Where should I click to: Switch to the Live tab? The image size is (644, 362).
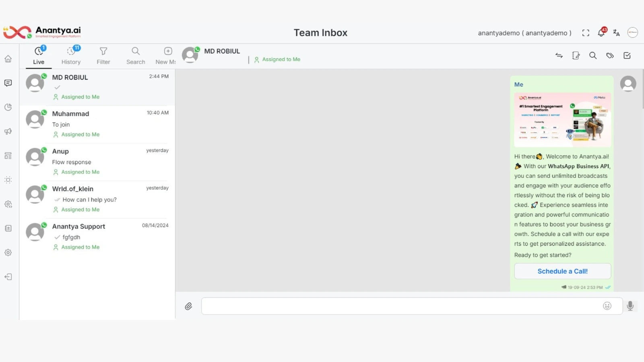[39, 56]
